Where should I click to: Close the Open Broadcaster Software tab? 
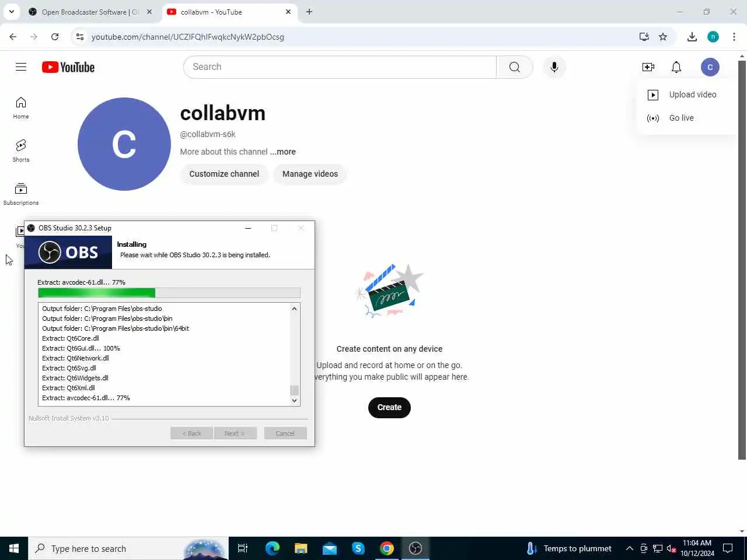[x=149, y=12]
